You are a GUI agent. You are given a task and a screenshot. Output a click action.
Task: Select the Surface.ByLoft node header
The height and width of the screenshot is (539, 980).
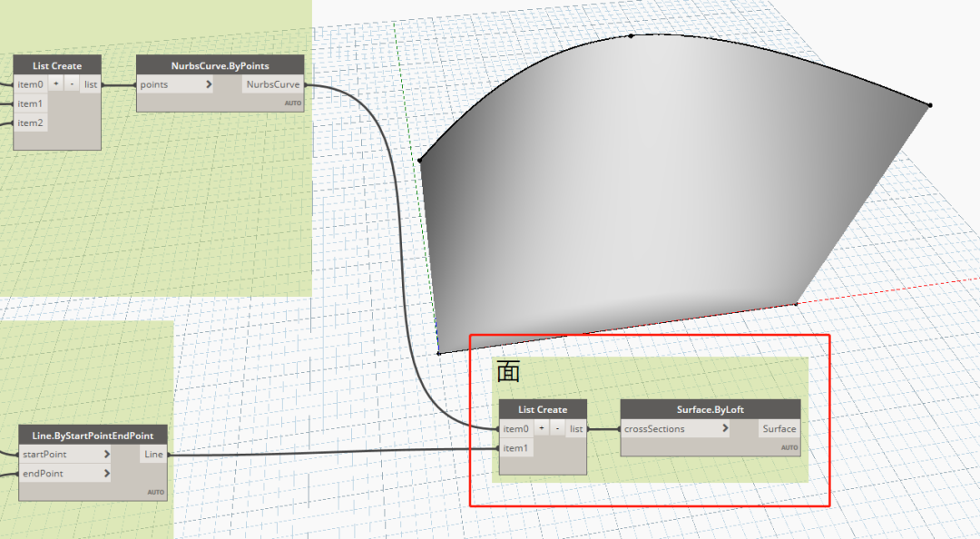pos(710,409)
